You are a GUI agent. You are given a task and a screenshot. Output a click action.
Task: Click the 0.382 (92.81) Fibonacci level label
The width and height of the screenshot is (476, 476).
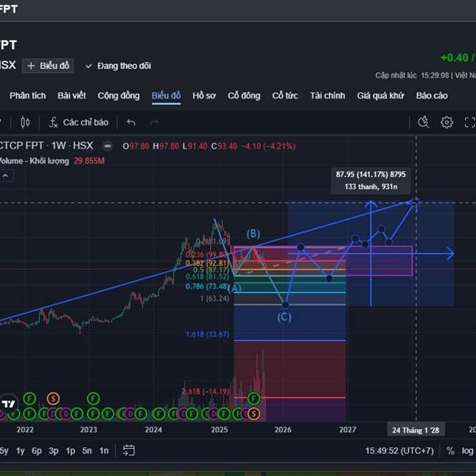tap(207, 263)
